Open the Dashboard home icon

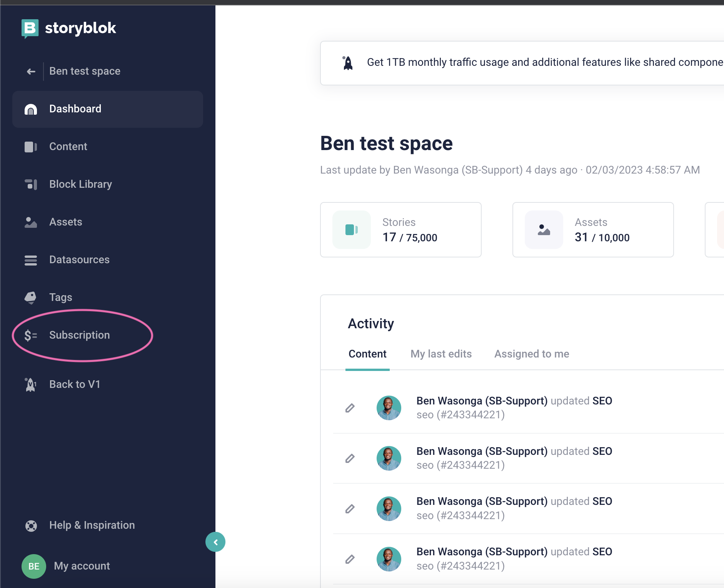[31, 109]
